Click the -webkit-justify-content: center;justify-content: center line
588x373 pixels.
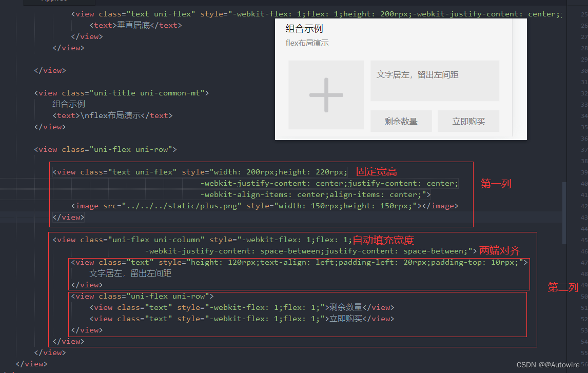[329, 183]
